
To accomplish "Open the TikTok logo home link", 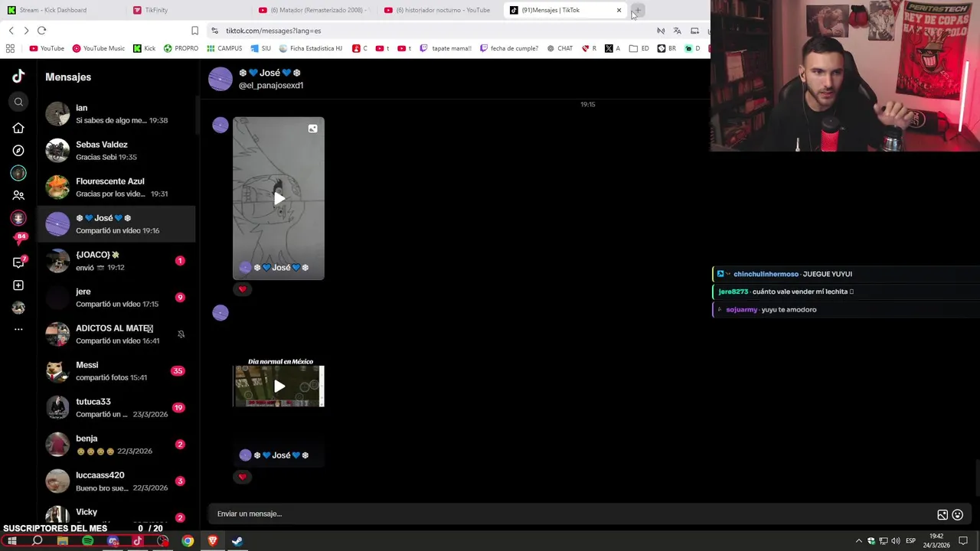I will 18,76.
